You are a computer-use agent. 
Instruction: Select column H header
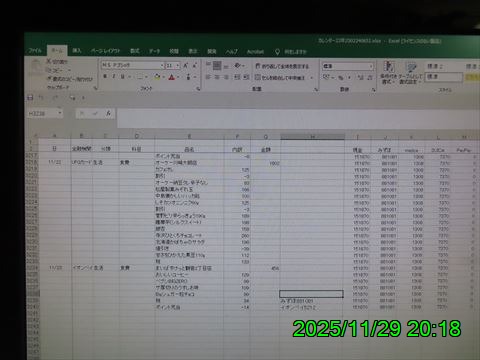(x=312, y=137)
